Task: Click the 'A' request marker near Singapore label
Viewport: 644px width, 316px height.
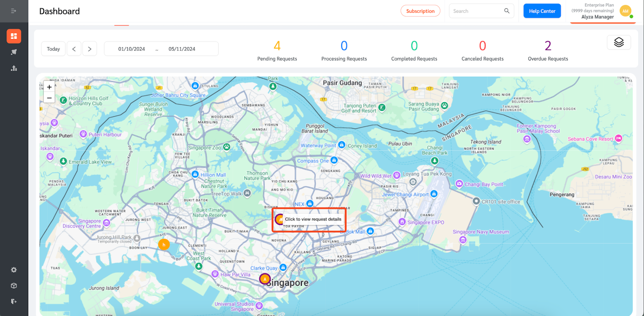Action: click(x=265, y=279)
